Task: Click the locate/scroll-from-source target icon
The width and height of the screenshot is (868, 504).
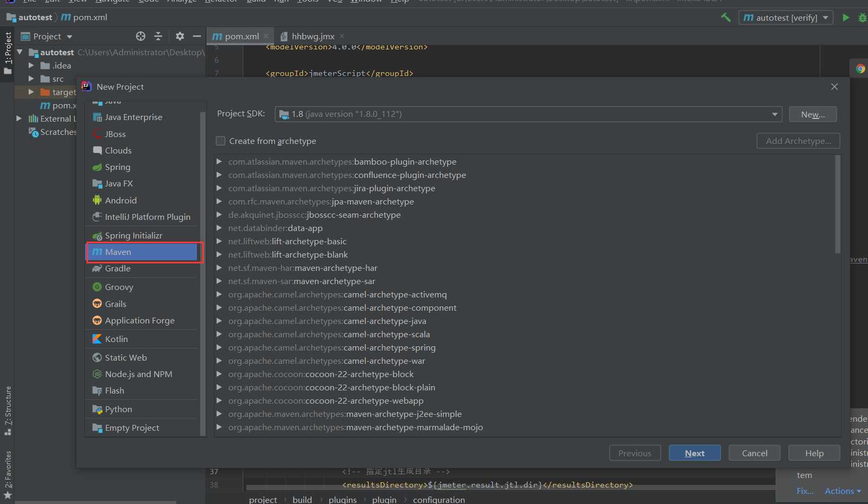Action: [x=141, y=36]
